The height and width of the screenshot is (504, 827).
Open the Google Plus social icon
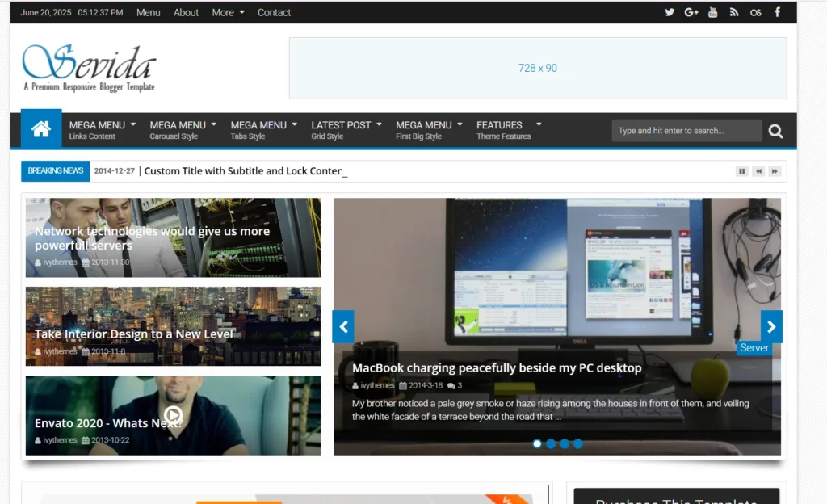pos(691,12)
